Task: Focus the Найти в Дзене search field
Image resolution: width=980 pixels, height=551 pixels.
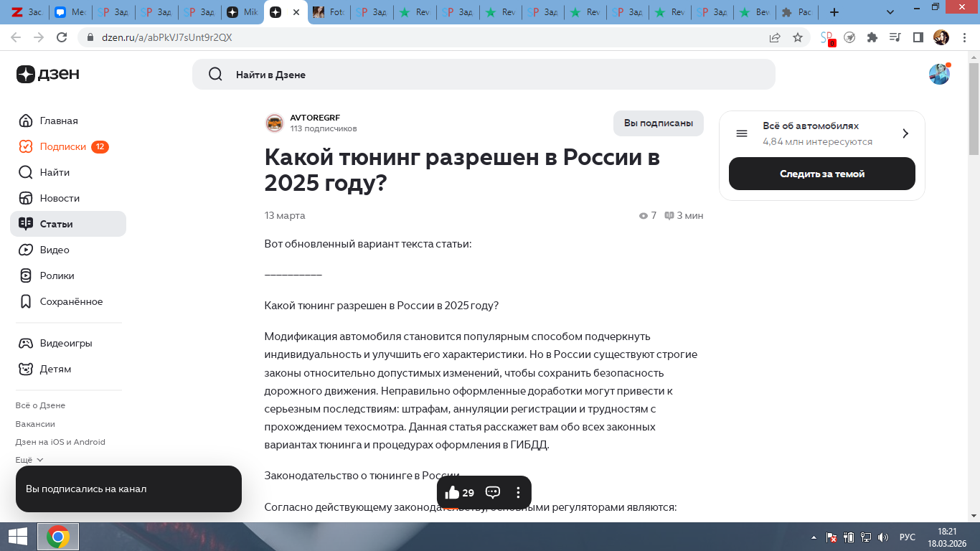Action: 484,75
